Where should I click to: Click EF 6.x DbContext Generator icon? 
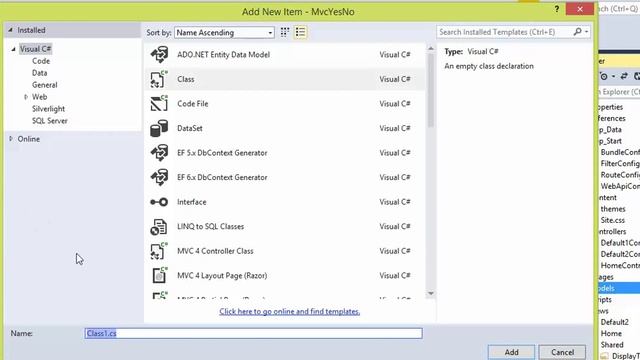pyautogui.click(x=159, y=177)
